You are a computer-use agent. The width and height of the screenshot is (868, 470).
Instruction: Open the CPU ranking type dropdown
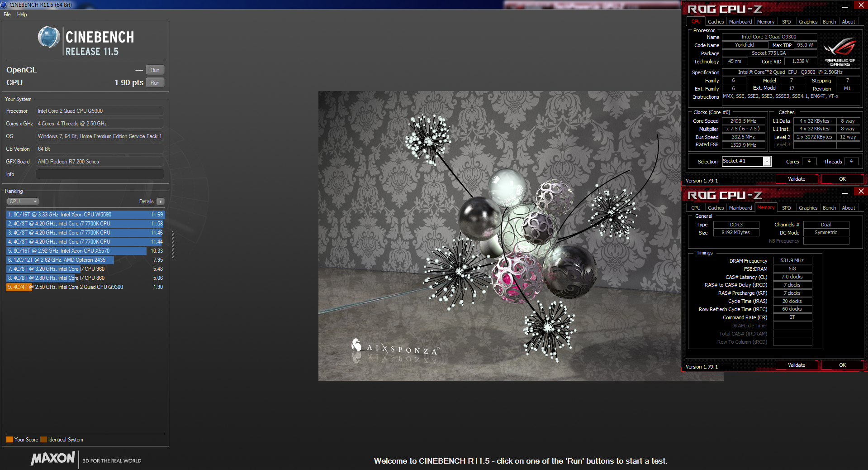click(23, 201)
